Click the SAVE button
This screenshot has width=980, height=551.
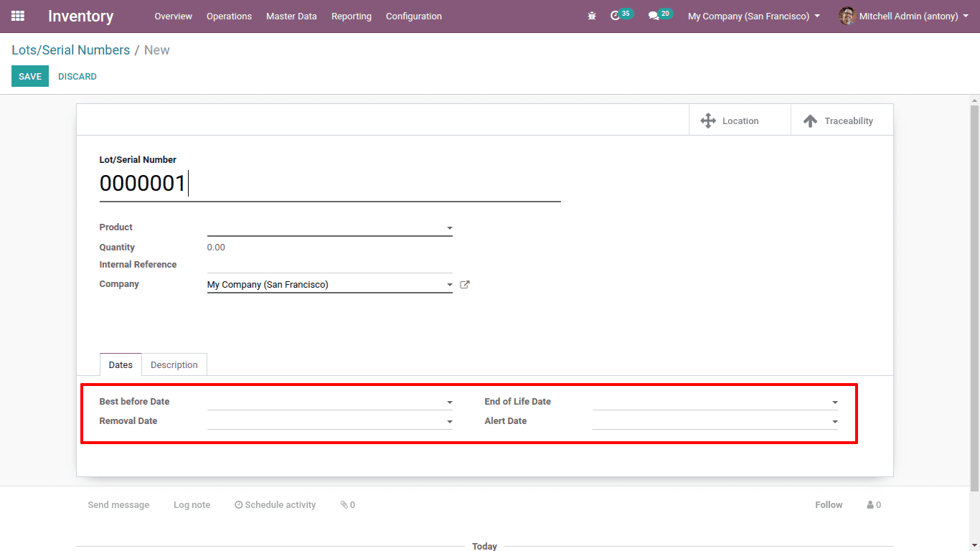(x=30, y=76)
